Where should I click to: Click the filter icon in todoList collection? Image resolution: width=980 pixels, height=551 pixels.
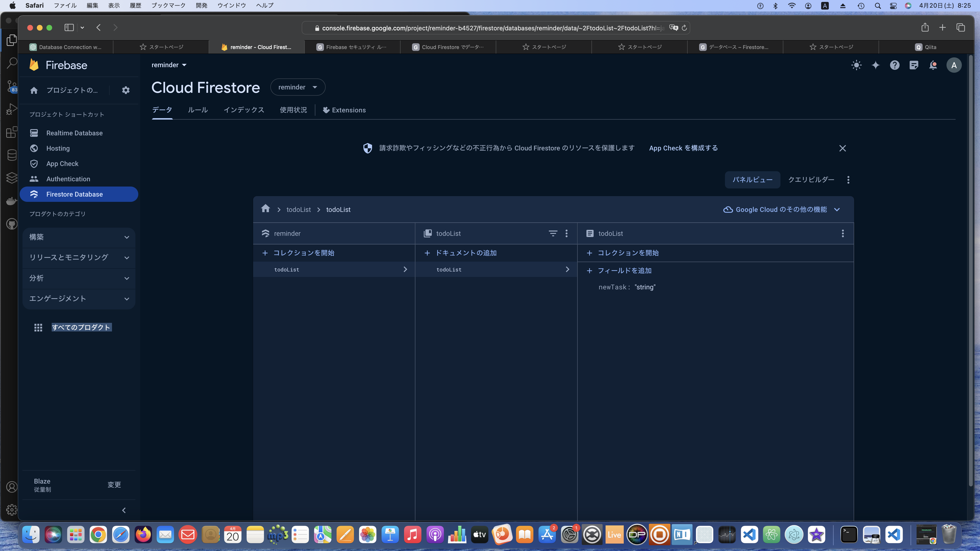pyautogui.click(x=553, y=233)
